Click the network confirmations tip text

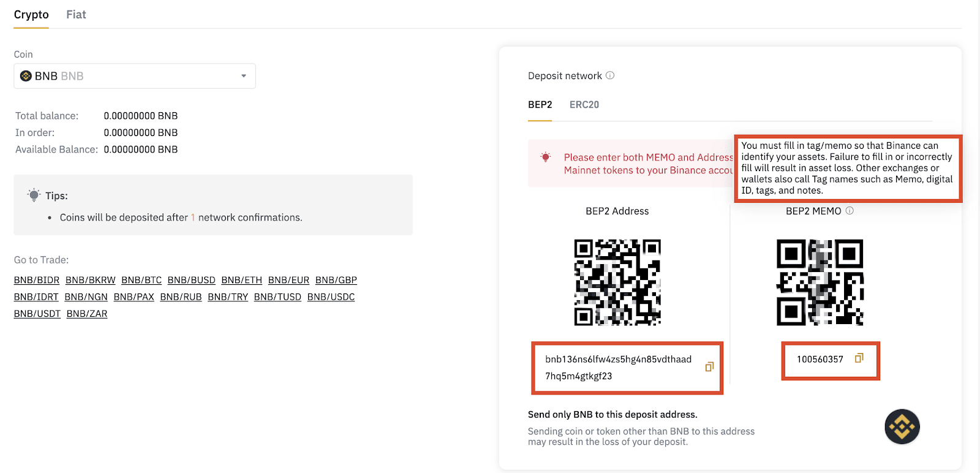click(181, 218)
